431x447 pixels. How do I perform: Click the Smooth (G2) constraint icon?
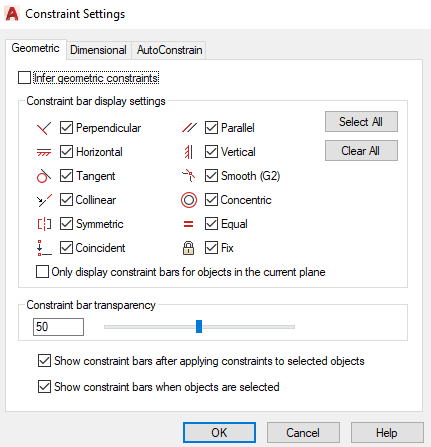pos(189,176)
